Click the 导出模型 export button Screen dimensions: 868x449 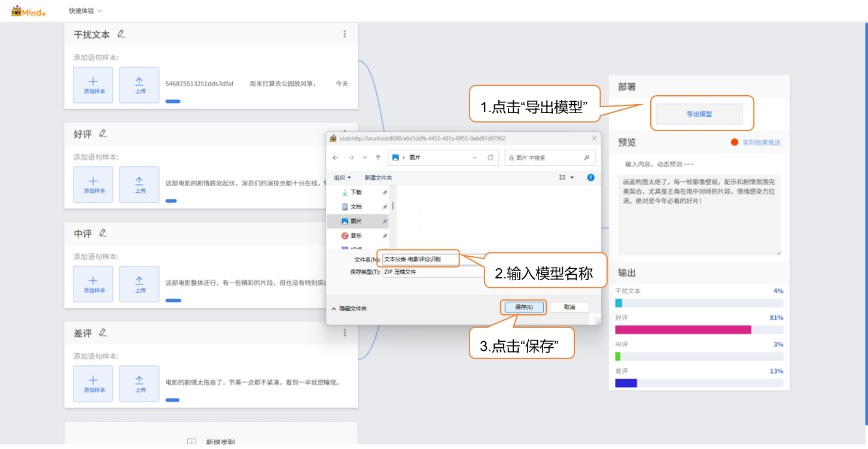pyautogui.click(x=699, y=114)
